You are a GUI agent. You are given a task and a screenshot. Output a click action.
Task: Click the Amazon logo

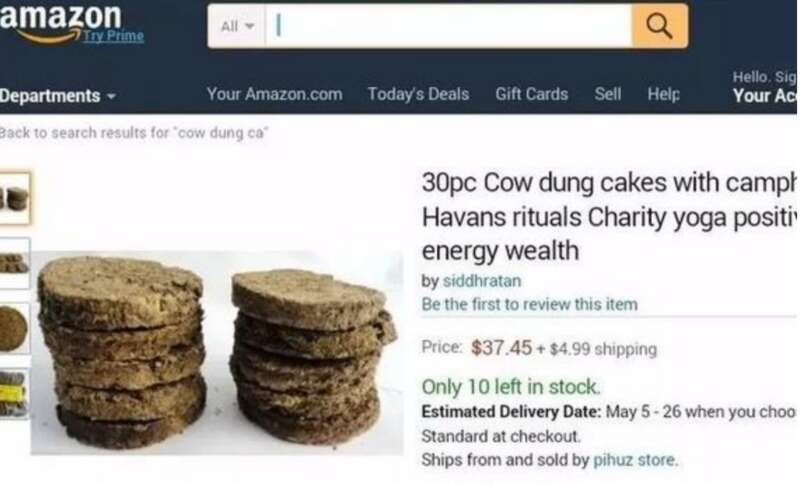tap(60, 22)
